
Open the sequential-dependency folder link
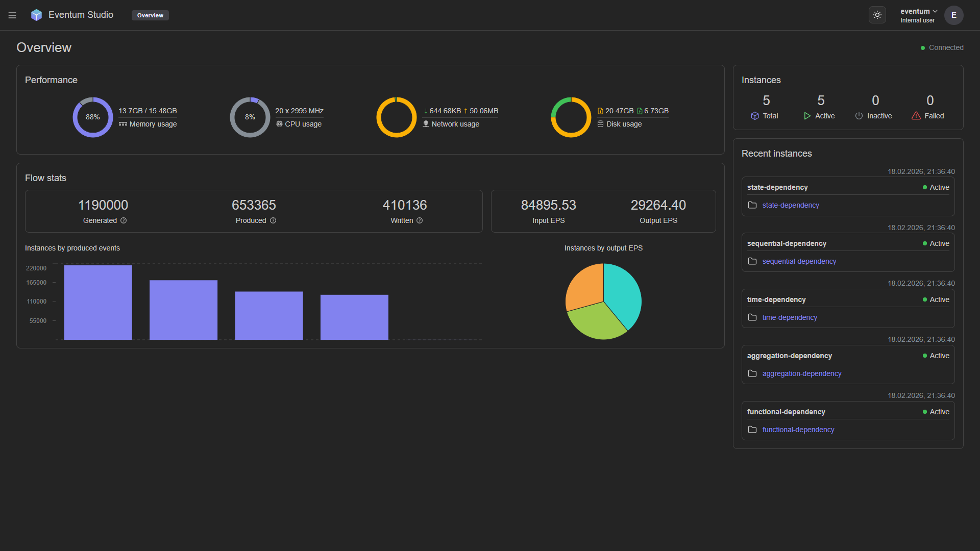click(x=799, y=262)
